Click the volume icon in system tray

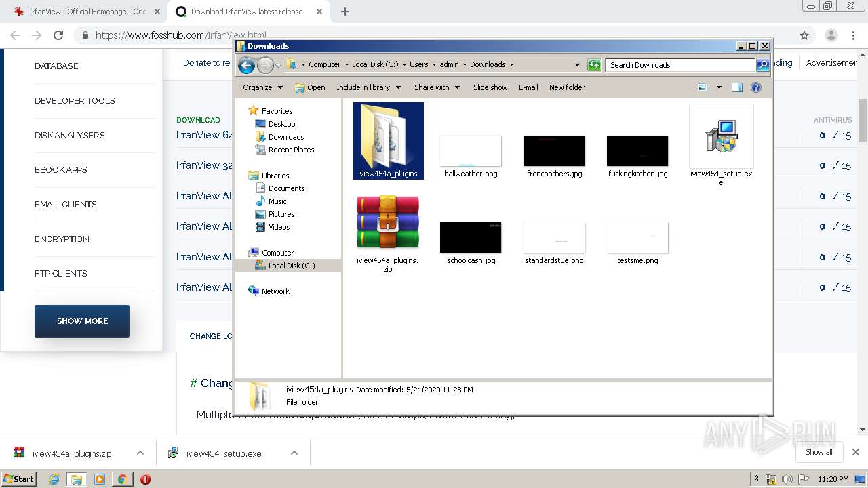click(x=787, y=479)
